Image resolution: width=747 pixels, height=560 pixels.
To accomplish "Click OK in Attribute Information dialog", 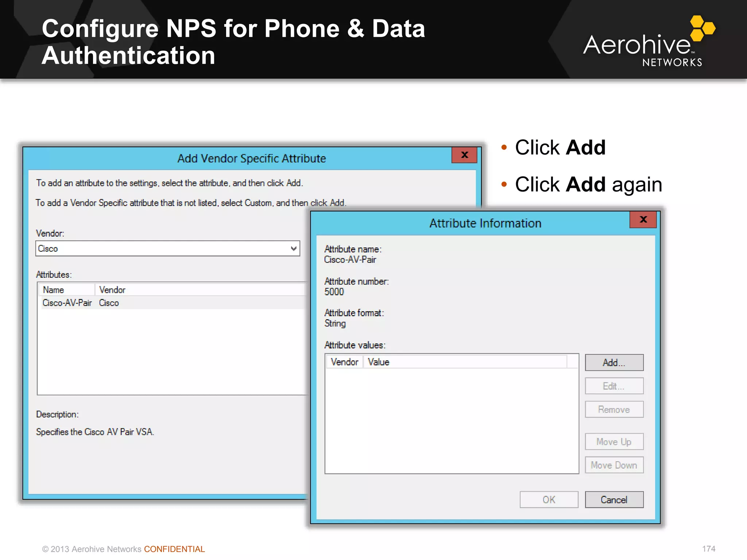I will pyautogui.click(x=549, y=499).
